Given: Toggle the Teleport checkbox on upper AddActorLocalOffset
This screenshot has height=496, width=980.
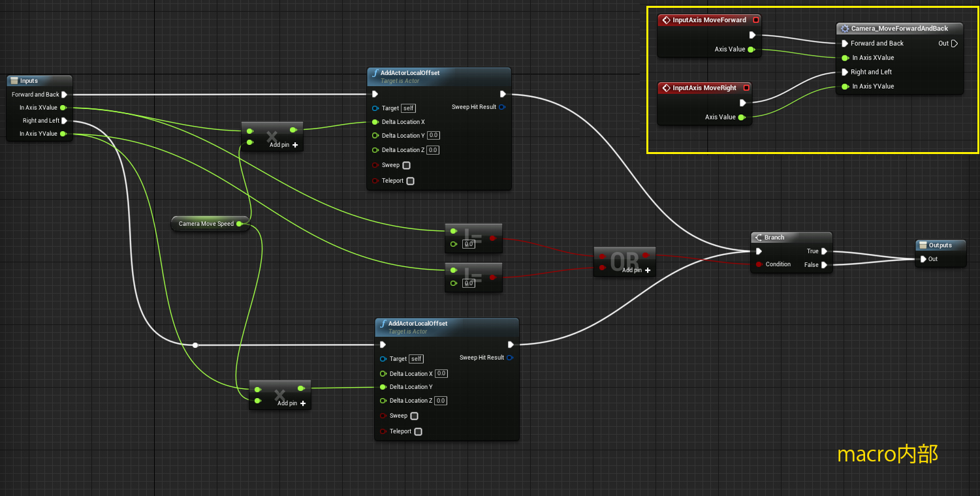Looking at the screenshot, I should tap(409, 181).
